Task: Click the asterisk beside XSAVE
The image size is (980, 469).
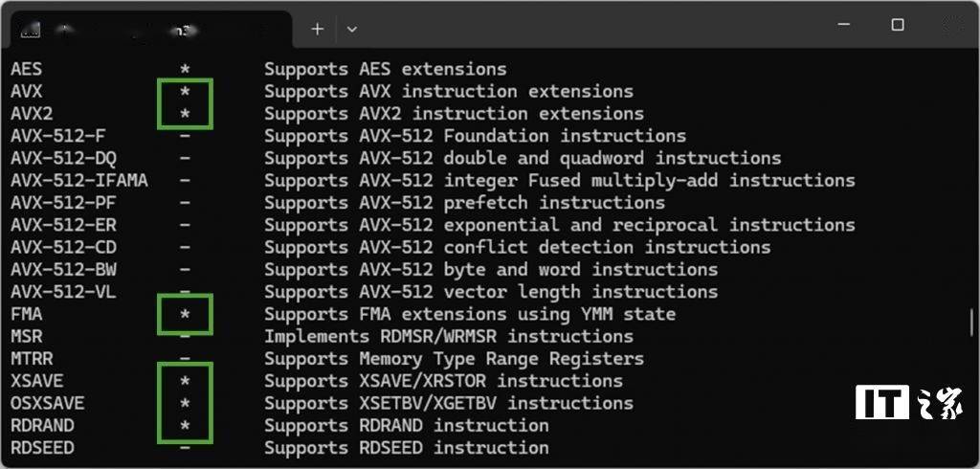Action: (x=185, y=382)
